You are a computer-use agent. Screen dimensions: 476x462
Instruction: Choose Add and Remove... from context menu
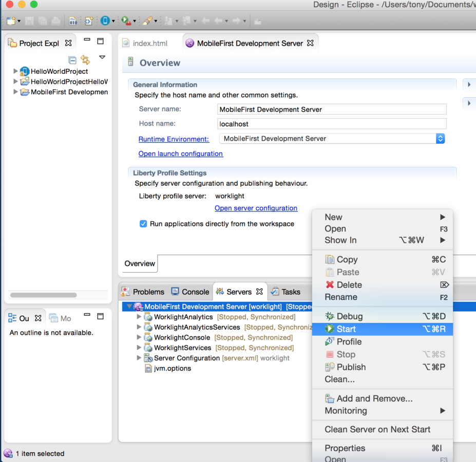383,398
